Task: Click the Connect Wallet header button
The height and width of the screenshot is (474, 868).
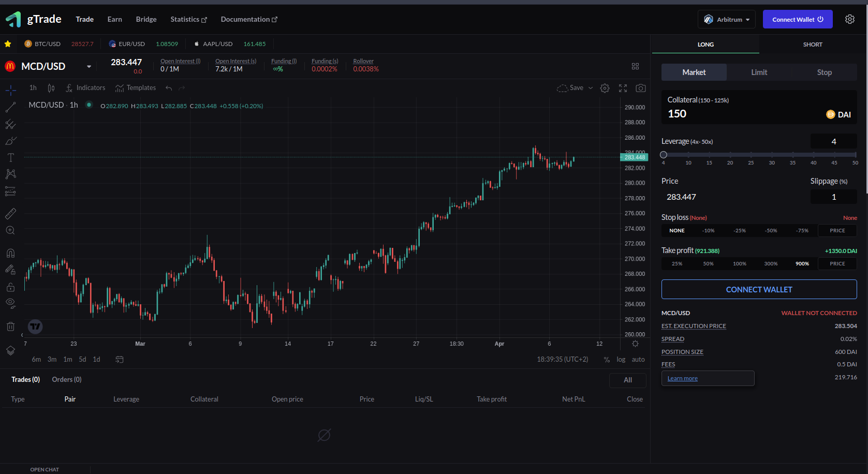Action: pos(798,19)
